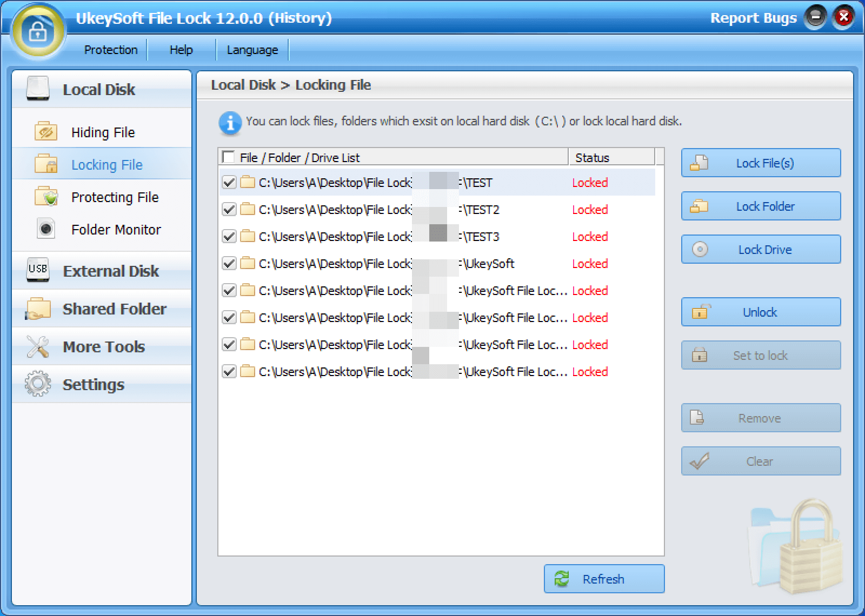
Task: Click the External Disk USB icon
Action: click(38, 270)
